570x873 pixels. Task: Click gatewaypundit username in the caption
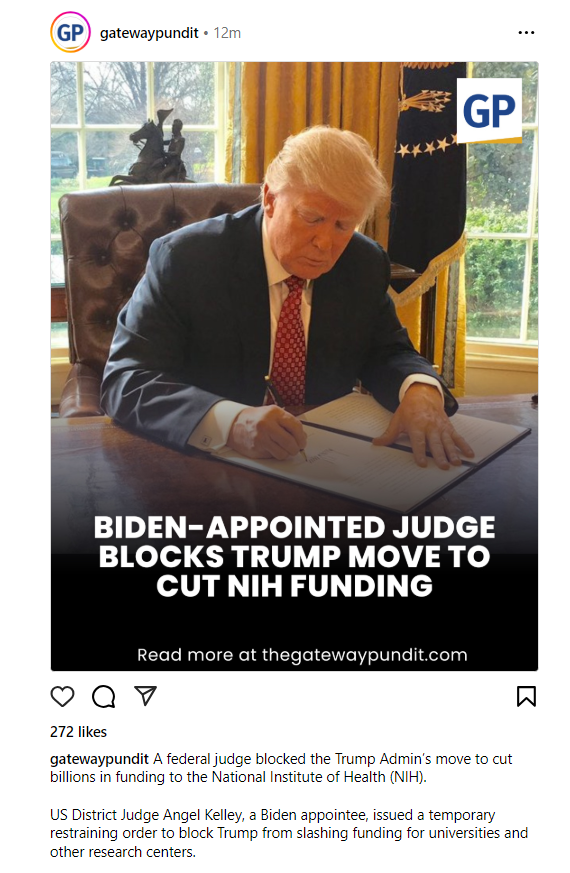click(99, 759)
